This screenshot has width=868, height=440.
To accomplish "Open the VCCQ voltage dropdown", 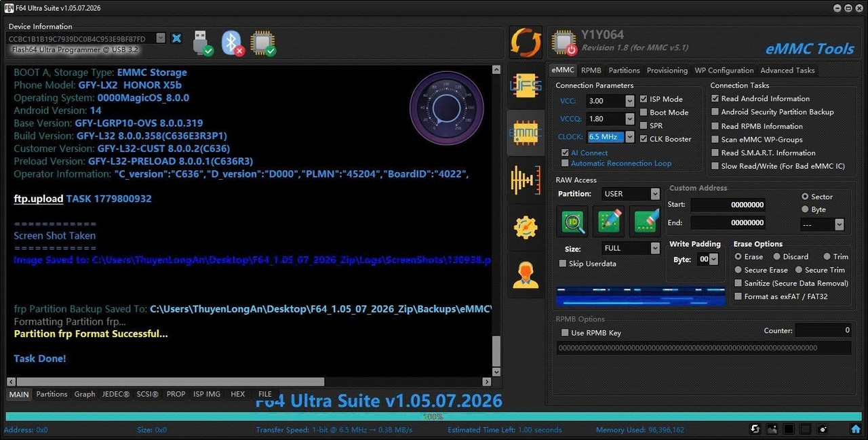I will click(x=630, y=119).
